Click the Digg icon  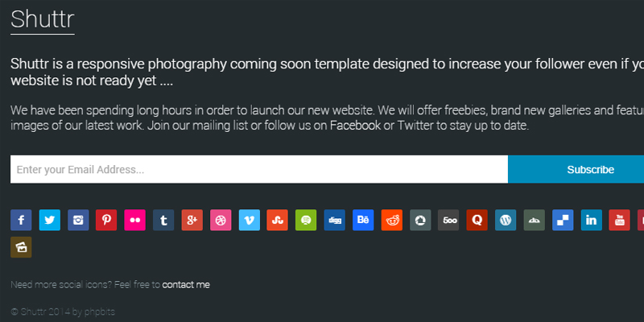pos(335,220)
